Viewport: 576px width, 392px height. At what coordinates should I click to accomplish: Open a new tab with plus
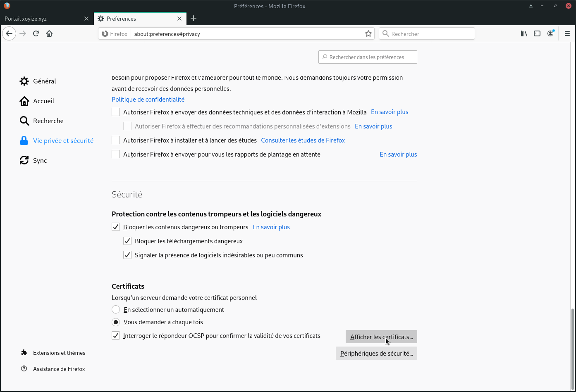click(194, 18)
